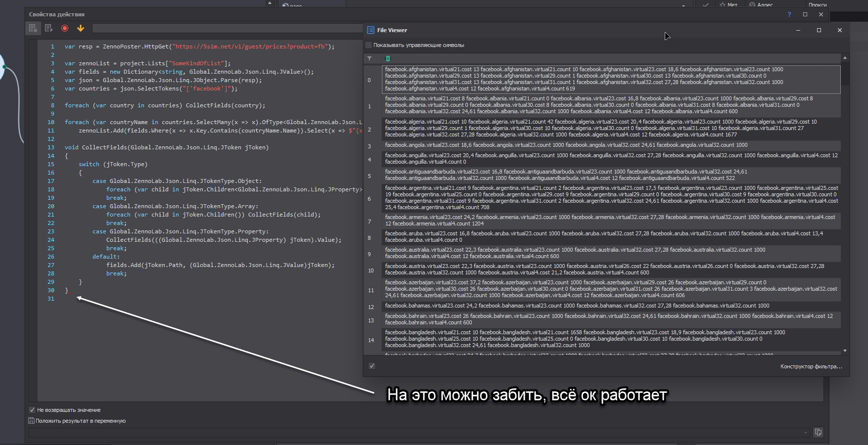Viewport: 868px width, 445px height.
Task: Expand the result variable dropdown
Action: (x=806, y=433)
